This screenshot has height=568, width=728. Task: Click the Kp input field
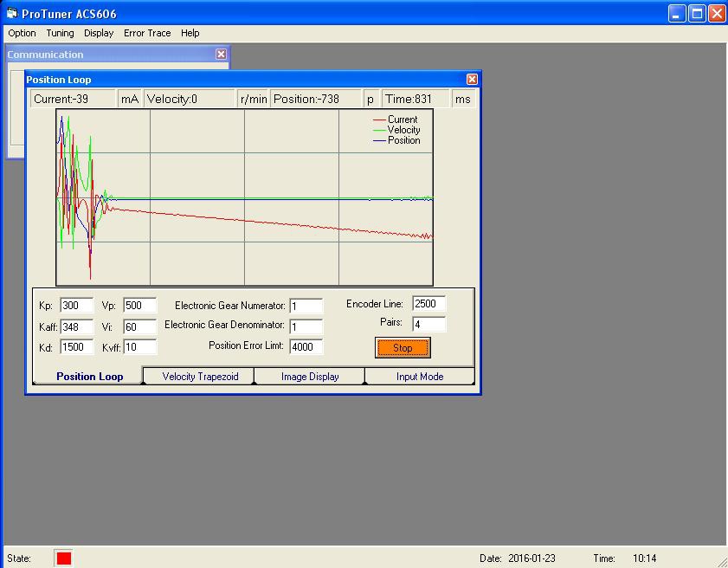pos(76,306)
